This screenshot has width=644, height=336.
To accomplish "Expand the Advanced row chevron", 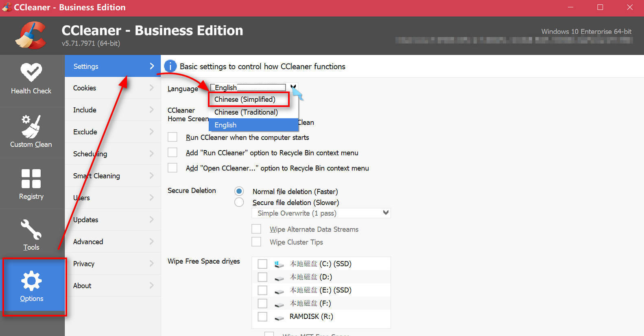I will click(151, 242).
